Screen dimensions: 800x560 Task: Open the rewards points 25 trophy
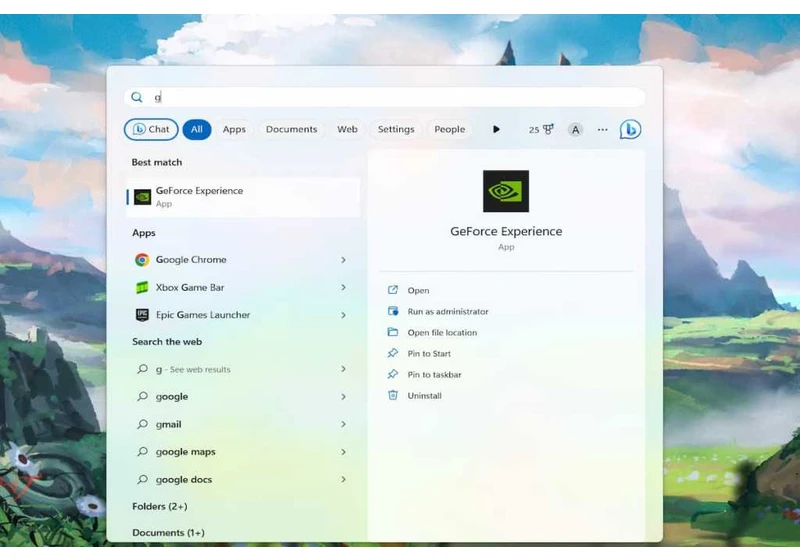541,130
